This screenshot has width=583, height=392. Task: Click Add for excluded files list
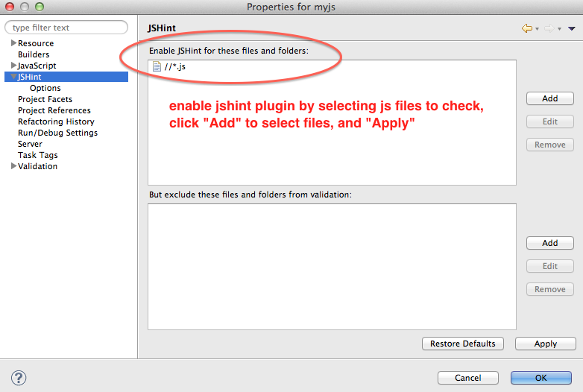point(549,243)
